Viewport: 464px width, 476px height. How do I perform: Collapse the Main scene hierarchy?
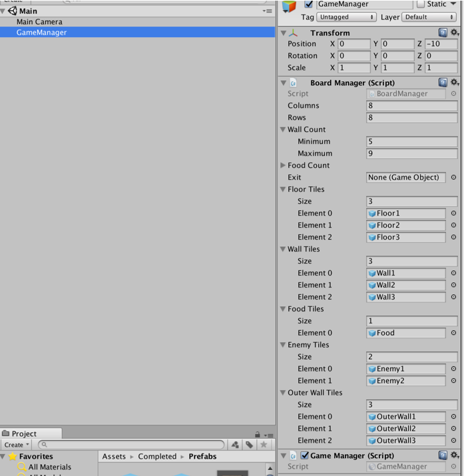point(3,11)
